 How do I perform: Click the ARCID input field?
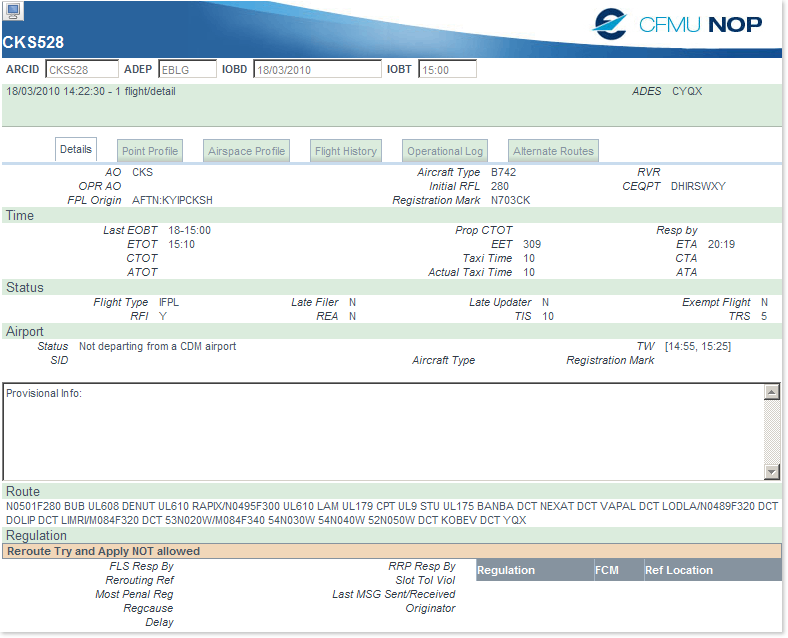tap(81, 70)
